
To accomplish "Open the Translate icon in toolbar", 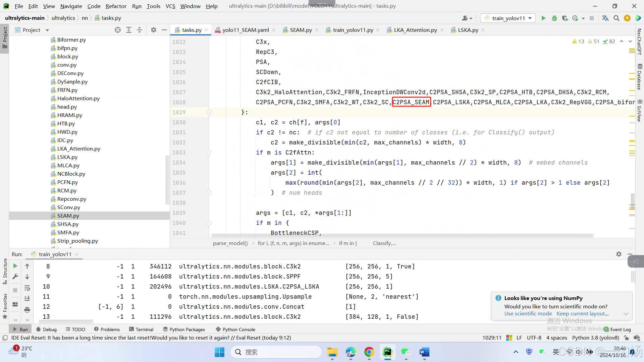I will click(605, 18).
